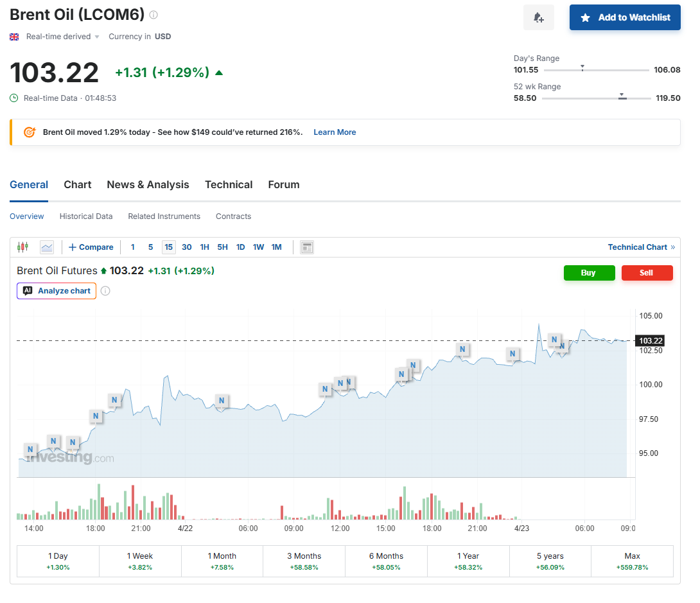Image resolution: width=700 pixels, height=603 pixels.
Task: Switch to candlestick chart type icon
Action: coord(23,247)
